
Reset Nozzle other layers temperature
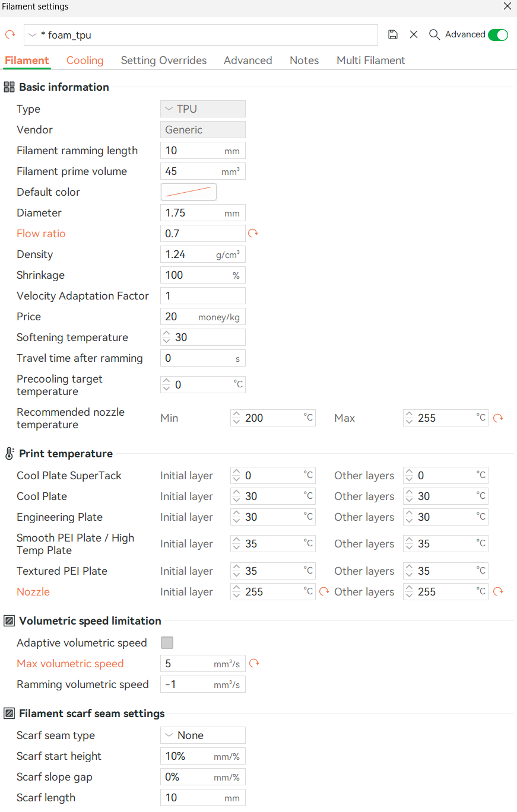click(498, 591)
